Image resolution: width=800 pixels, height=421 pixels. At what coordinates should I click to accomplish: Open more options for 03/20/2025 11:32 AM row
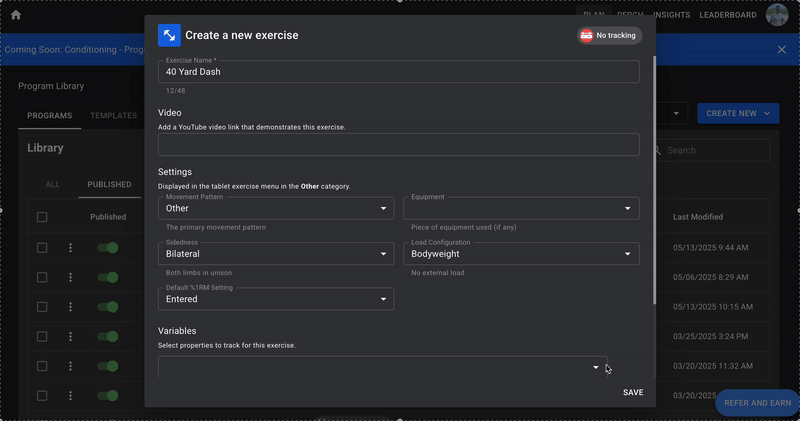click(x=70, y=366)
